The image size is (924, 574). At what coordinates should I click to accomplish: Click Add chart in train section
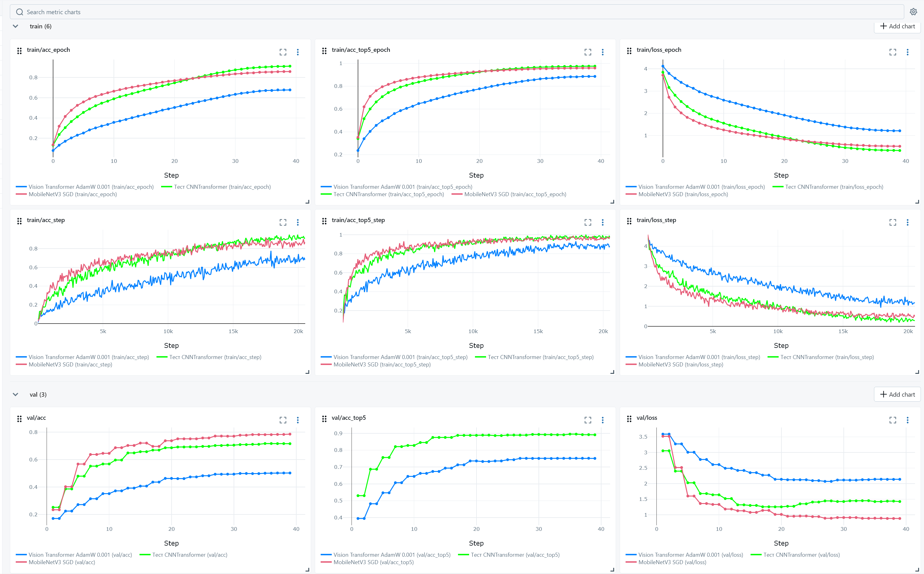897,26
